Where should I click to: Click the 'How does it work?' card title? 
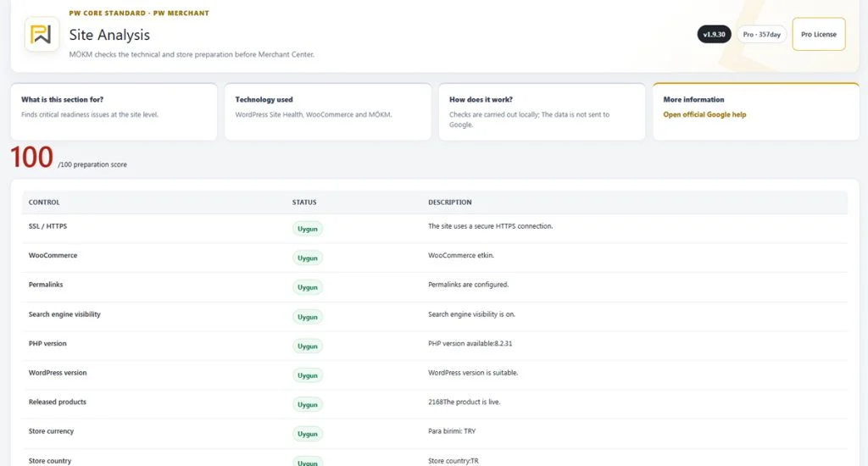click(481, 100)
